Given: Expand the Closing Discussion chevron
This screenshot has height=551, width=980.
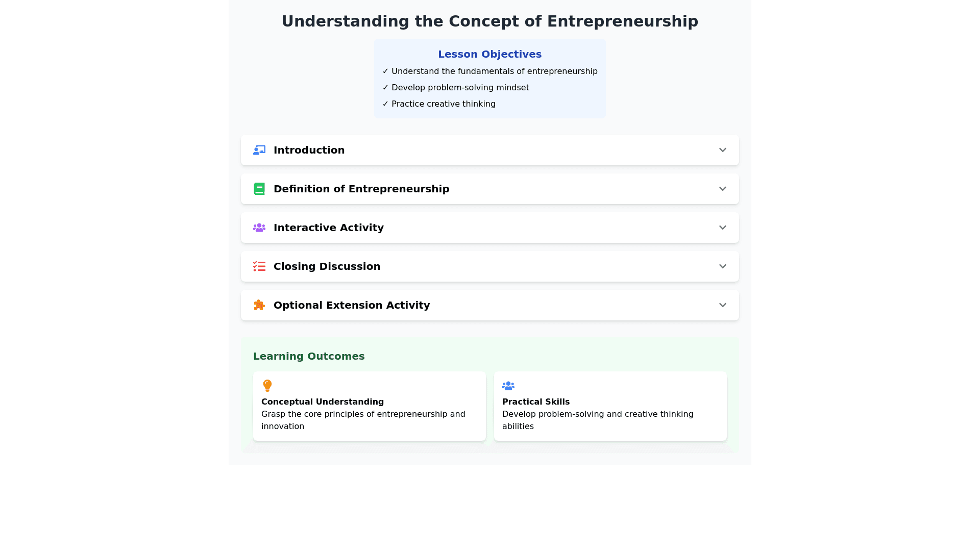Looking at the screenshot, I should click(722, 266).
